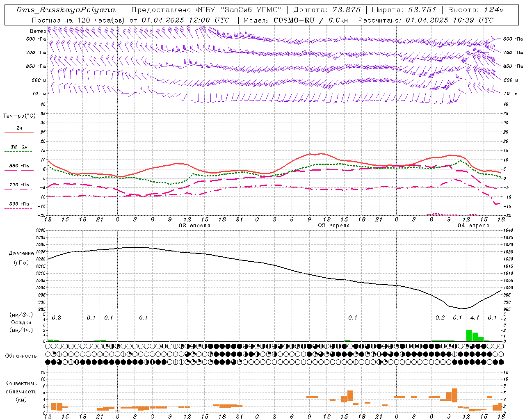The image size is (525, 420).
Task: Click the model name COSMO-RU / 6.6км
Action: [x=310, y=20]
